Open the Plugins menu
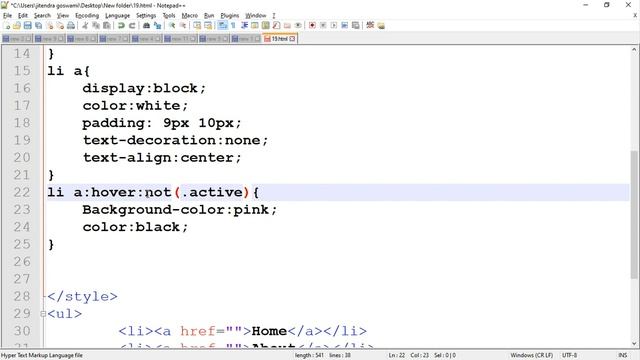 tap(229, 16)
